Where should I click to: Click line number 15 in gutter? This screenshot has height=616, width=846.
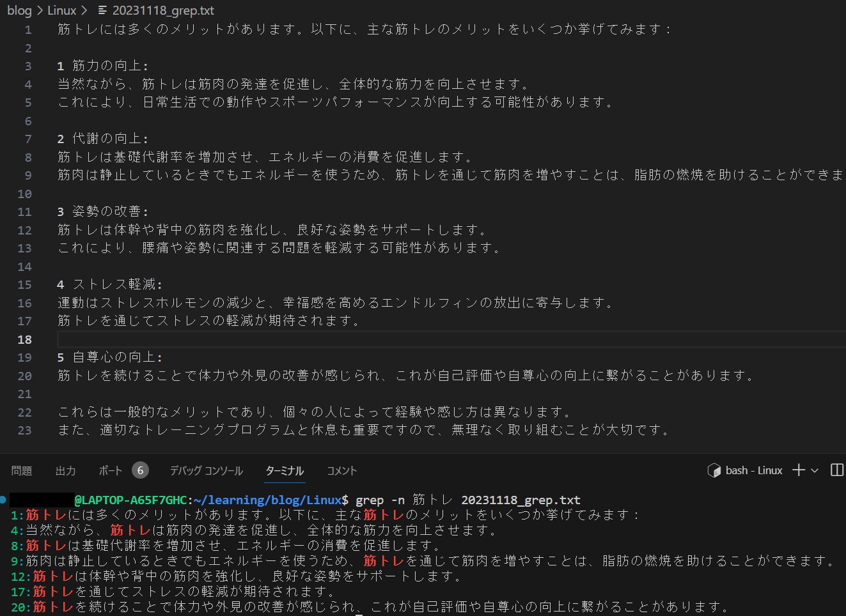tap(24, 284)
